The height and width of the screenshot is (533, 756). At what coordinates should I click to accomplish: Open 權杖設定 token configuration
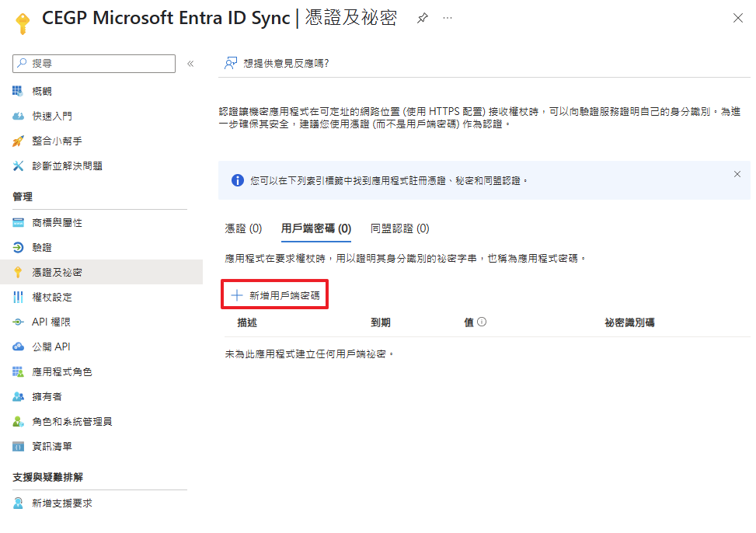52,298
